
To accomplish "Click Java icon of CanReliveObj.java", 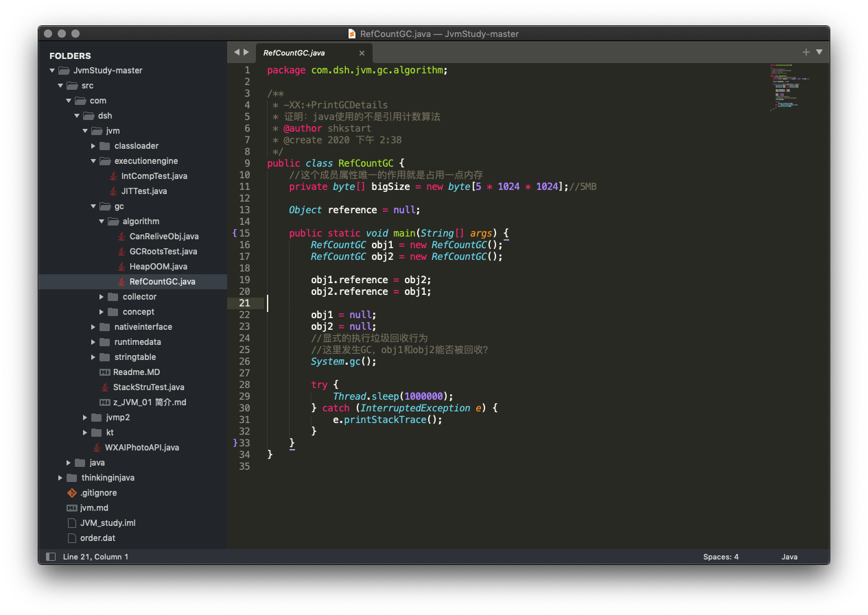I will click(121, 237).
